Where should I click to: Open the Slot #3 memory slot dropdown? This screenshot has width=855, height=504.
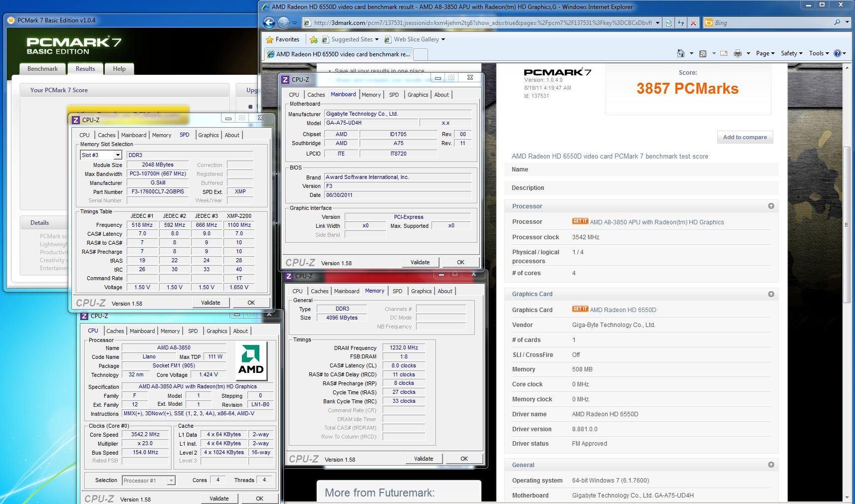pyautogui.click(x=118, y=155)
